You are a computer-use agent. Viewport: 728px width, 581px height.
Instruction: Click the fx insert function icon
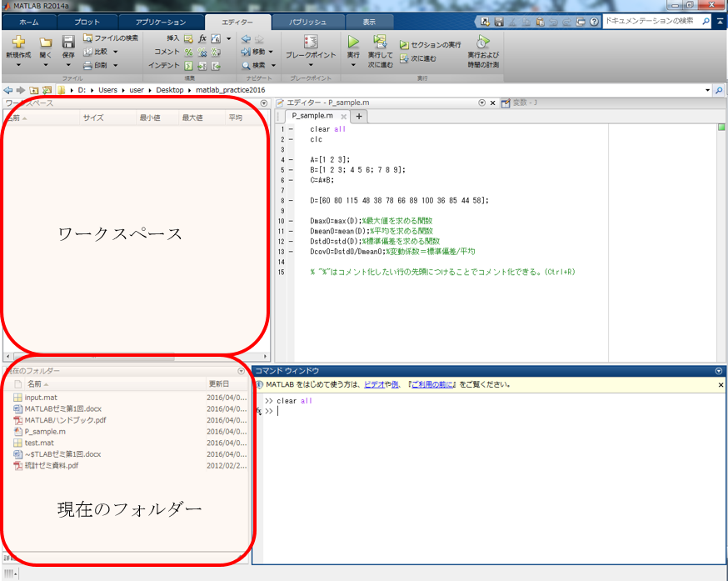[x=202, y=38]
